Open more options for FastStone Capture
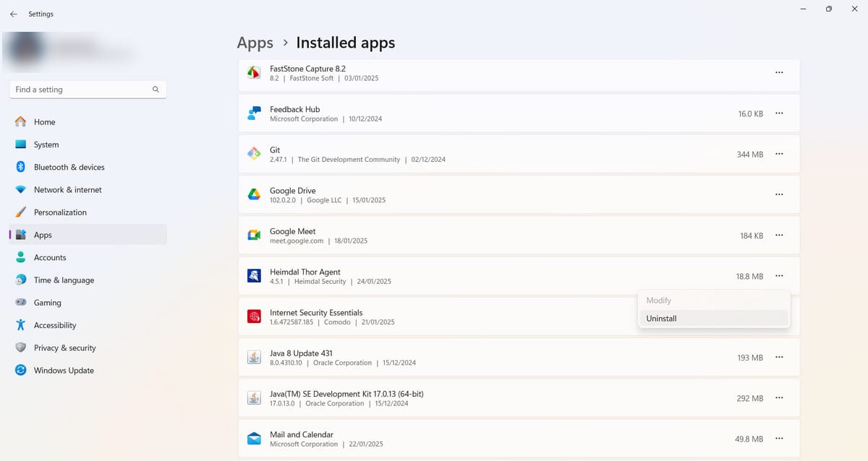 779,73
